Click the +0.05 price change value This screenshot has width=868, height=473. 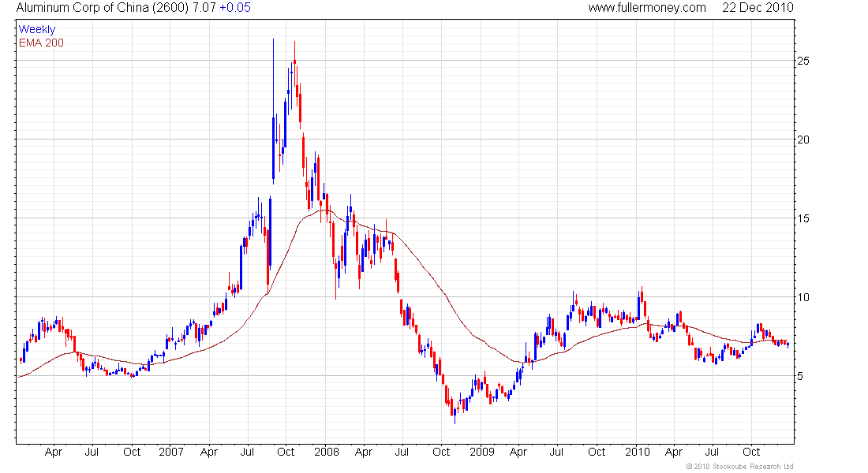pos(234,8)
